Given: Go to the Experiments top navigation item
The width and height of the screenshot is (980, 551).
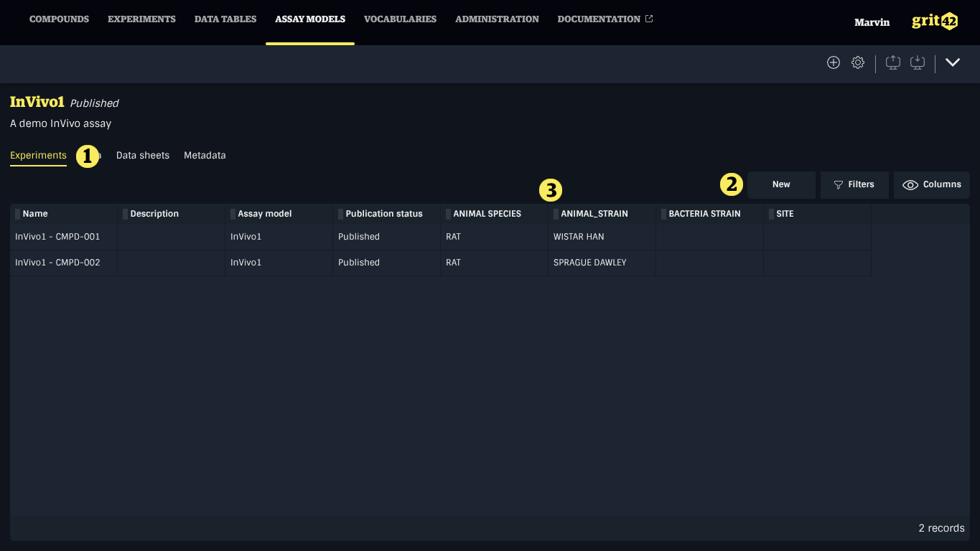Looking at the screenshot, I should click(141, 19).
